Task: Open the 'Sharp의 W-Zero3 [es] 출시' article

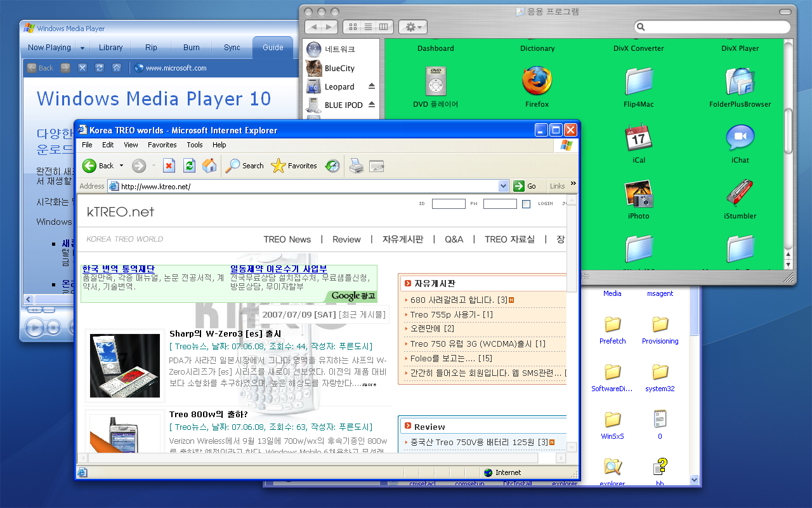Action: [x=225, y=333]
